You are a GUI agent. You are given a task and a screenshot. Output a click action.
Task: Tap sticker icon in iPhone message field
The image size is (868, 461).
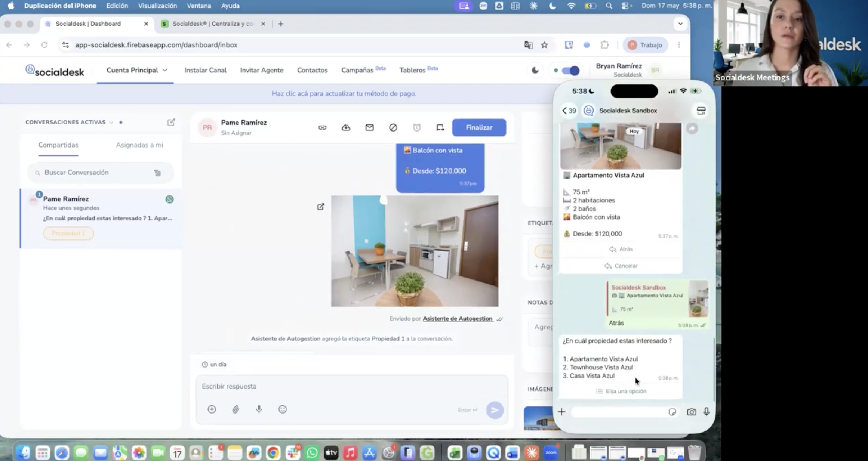coord(672,412)
